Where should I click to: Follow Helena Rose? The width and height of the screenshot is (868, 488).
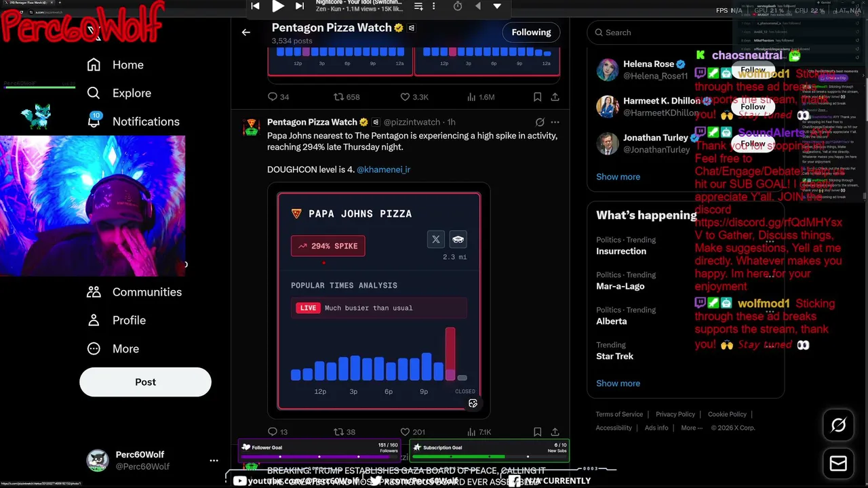(x=753, y=70)
